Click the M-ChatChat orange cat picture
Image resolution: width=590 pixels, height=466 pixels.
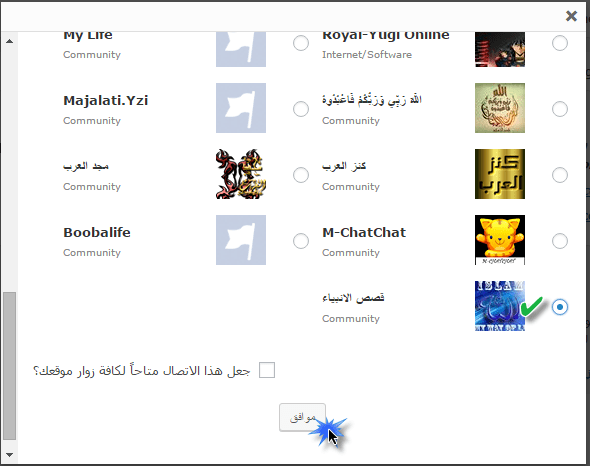pyautogui.click(x=500, y=240)
